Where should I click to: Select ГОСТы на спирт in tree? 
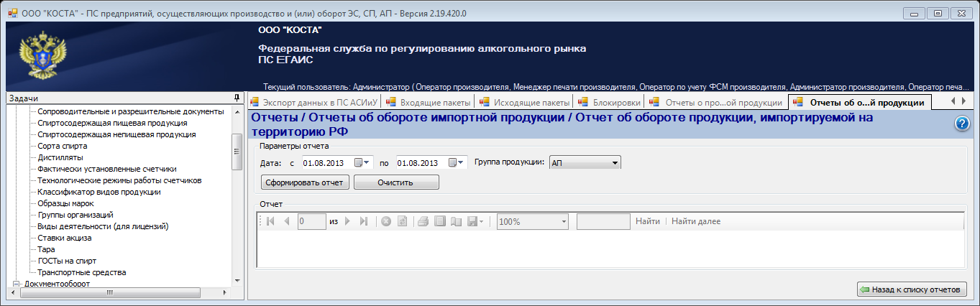[67, 261]
